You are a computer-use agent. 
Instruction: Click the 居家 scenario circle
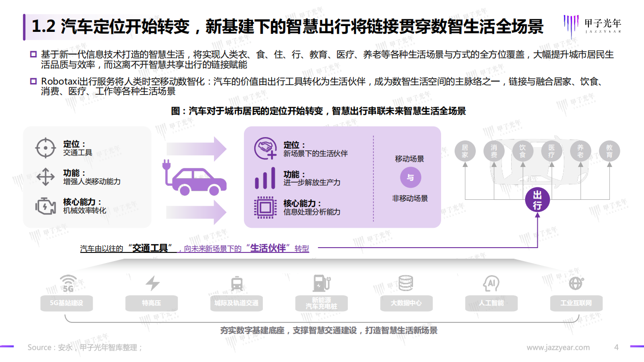[x=465, y=151]
